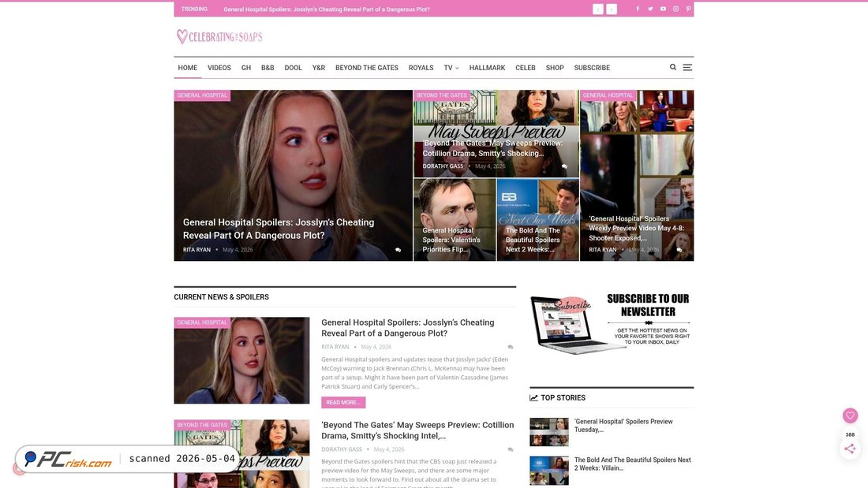
Task: Click author DORATHY GASS in news list
Action: tap(342, 449)
